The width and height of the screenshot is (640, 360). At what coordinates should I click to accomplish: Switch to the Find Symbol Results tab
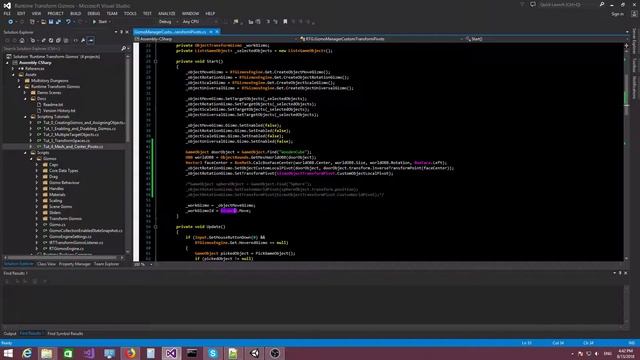click(65, 333)
